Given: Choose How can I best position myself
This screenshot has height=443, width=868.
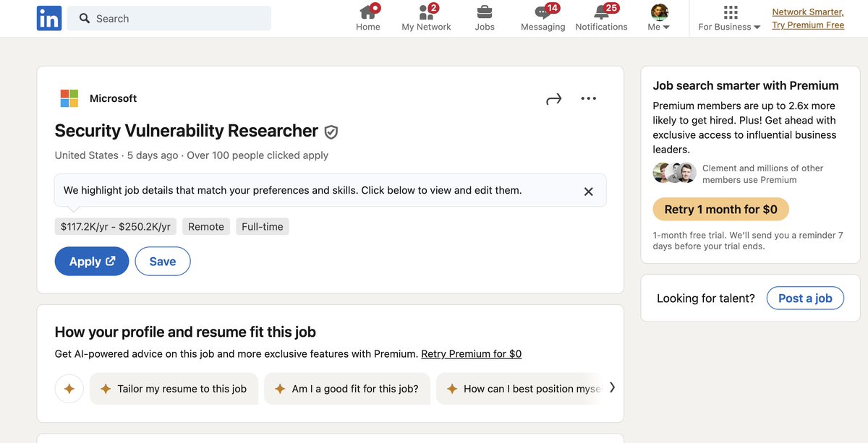Looking at the screenshot, I should coord(519,389).
